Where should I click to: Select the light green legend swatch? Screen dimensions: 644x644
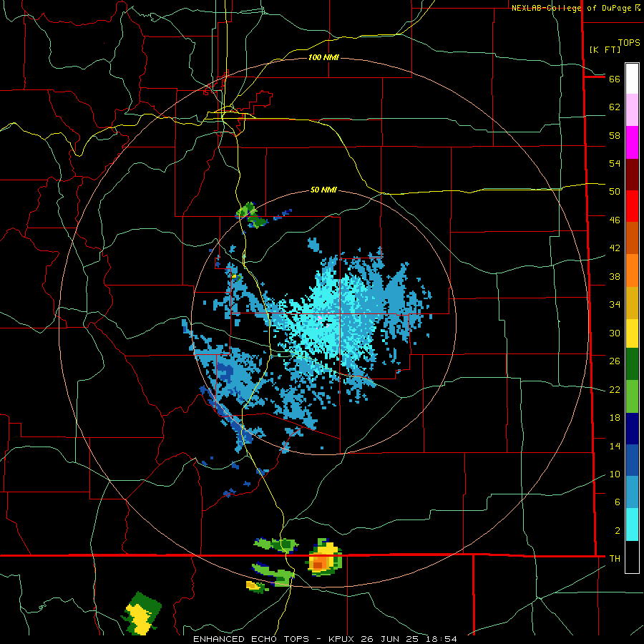tap(632, 396)
